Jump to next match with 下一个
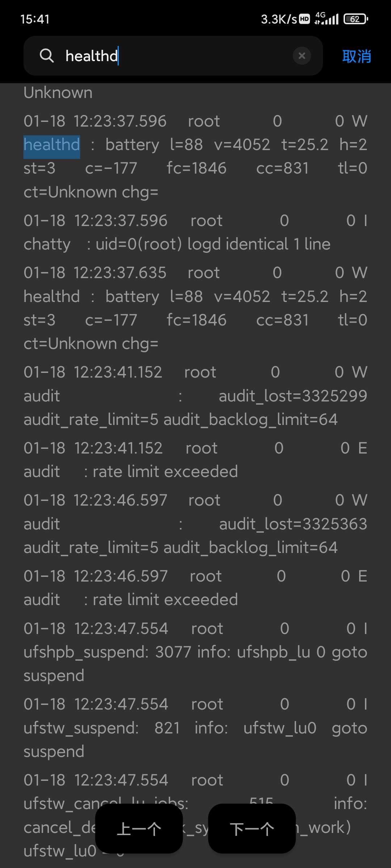This screenshot has height=868, width=391. click(252, 829)
